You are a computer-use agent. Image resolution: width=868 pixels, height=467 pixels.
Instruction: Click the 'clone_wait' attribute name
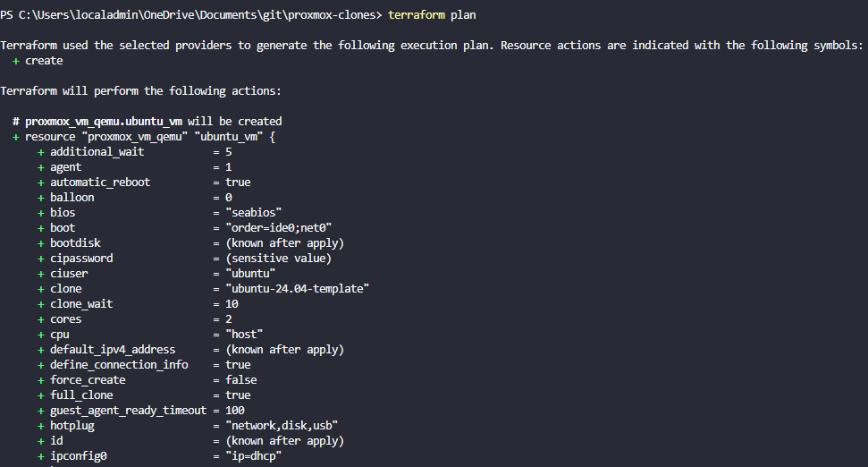81,303
